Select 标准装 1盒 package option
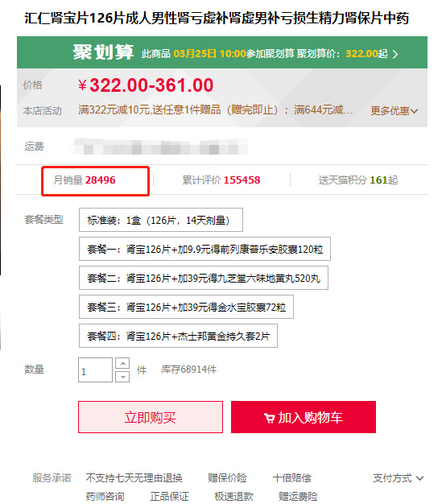Image resolution: width=442 pixels, height=504 pixels. click(x=161, y=220)
